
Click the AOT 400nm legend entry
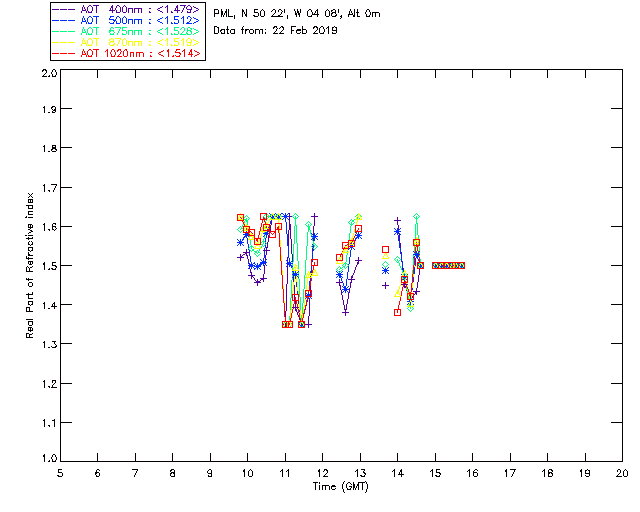point(127,9)
